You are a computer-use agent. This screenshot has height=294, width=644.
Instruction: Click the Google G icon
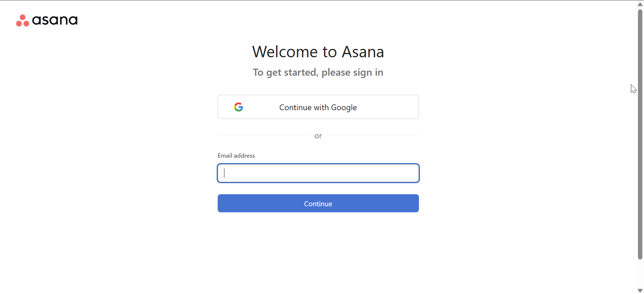pyautogui.click(x=238, y=107)
